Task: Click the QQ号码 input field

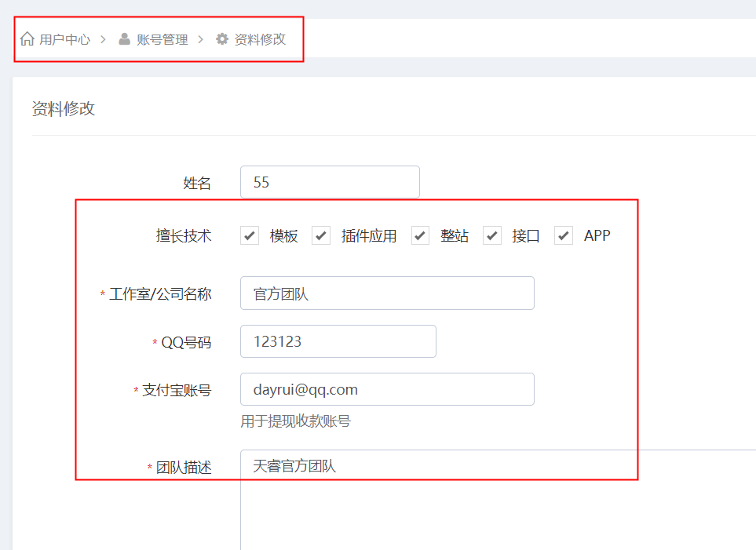Action: click(338, 341)
